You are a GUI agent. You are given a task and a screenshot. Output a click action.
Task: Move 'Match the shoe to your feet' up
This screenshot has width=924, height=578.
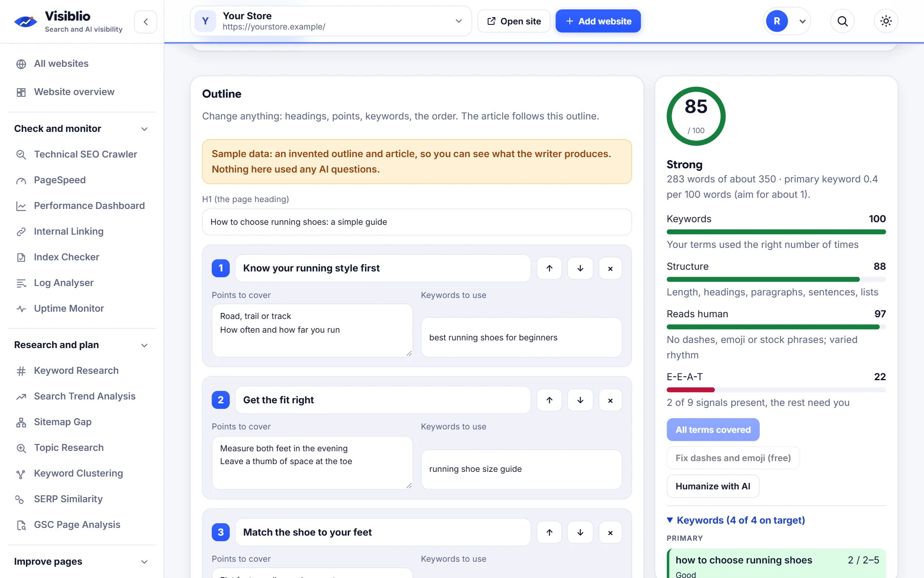549,533
